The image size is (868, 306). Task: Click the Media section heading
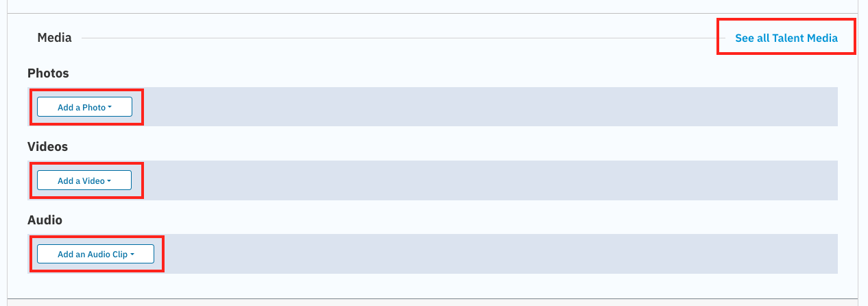(54, 38)
